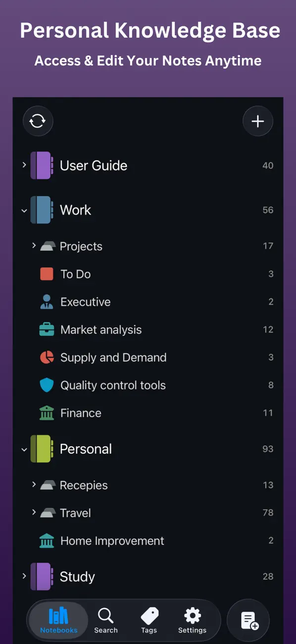
Task: Collapse the Work notebook
Action: point(24,210)
